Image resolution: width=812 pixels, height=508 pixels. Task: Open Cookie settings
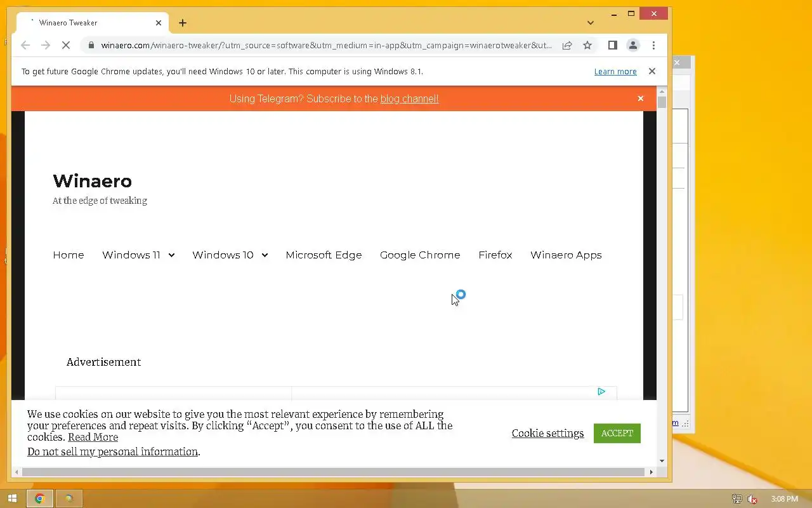click(x=547, y=433)
